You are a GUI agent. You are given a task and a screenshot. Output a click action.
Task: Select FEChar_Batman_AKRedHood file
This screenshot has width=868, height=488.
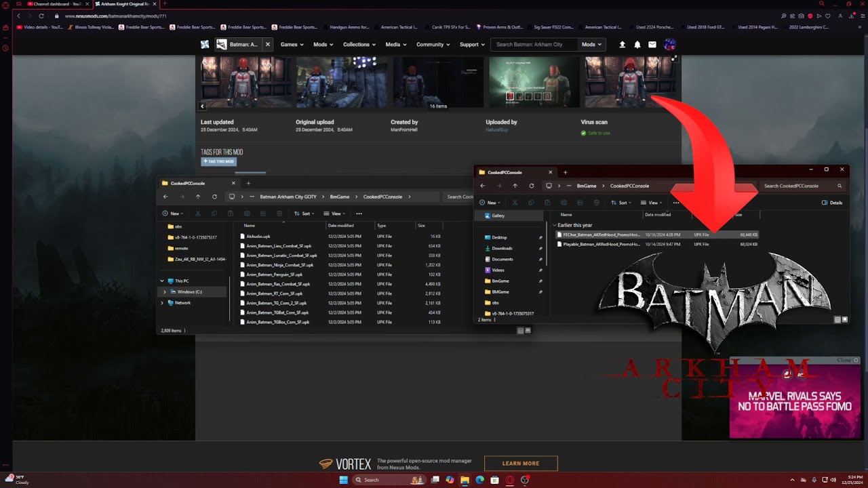656,235
